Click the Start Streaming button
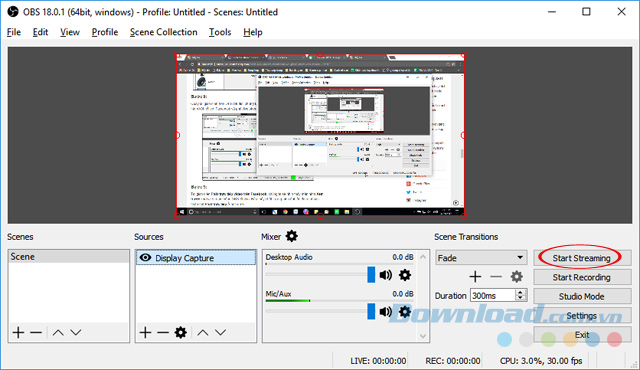640x370 pixels. [582, 258]
